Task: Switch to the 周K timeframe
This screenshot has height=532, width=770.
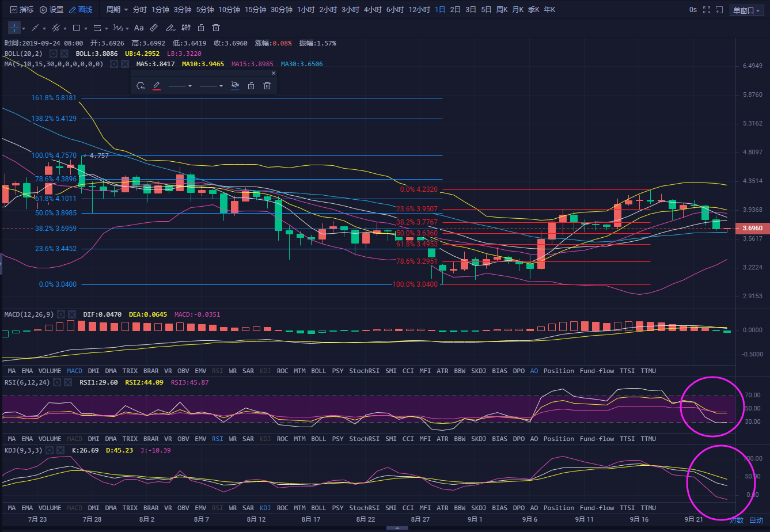Action: click(x=502, y=10)
